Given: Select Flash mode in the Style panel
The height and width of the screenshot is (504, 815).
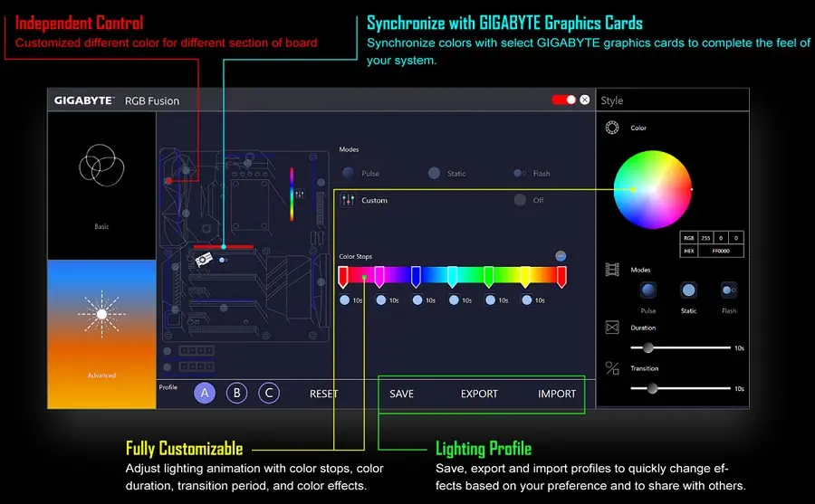Looking at the screenshot, I should click(729, 290).
